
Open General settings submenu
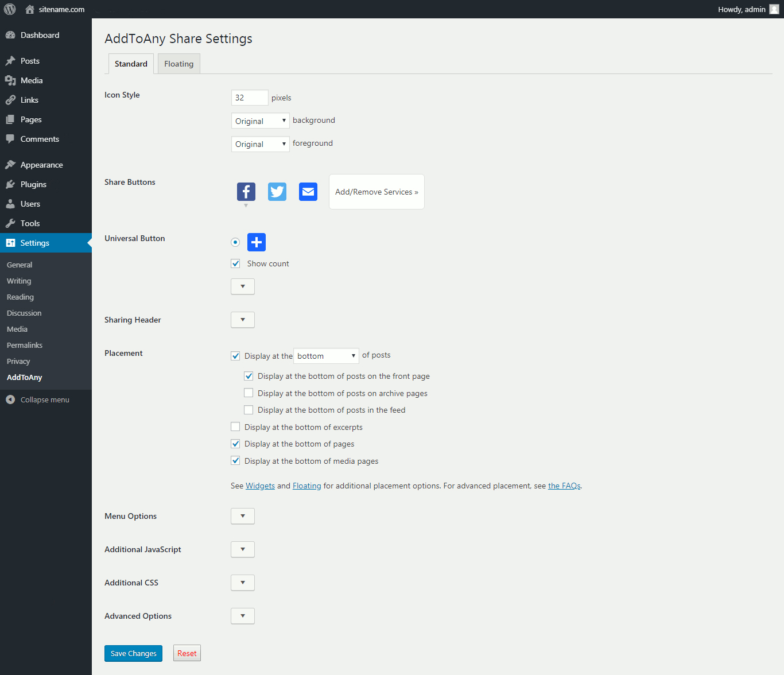pos(20,265)
